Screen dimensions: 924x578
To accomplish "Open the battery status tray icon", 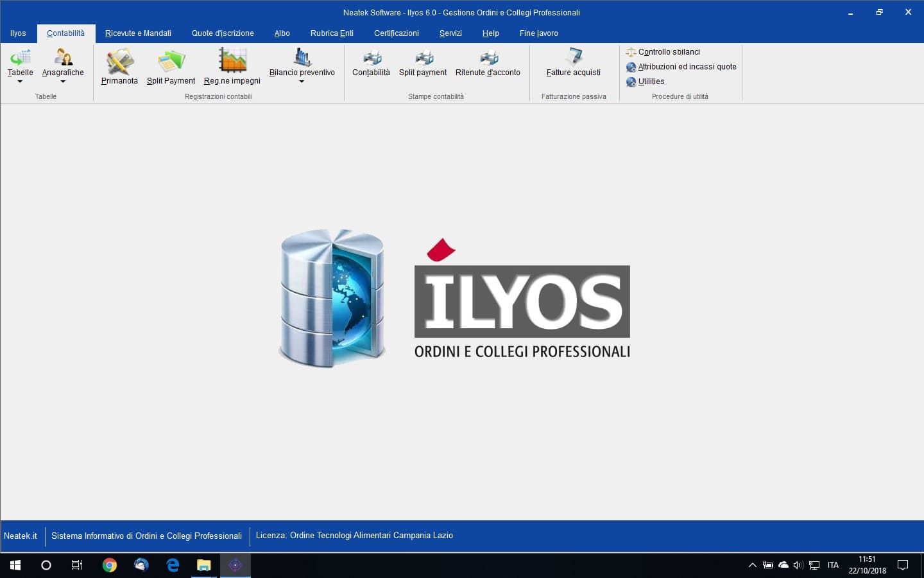I will click(x=768, y=565).
